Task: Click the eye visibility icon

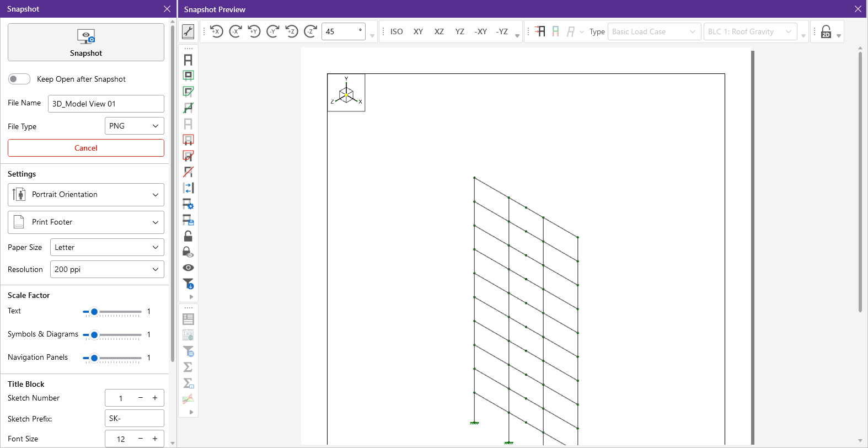Action: 188,268
